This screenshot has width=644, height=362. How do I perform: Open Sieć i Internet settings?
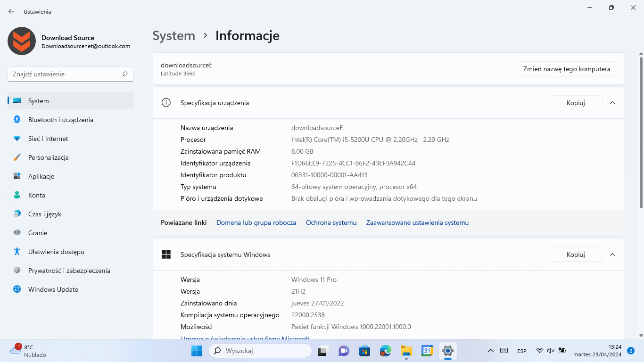tap(71, 139)
